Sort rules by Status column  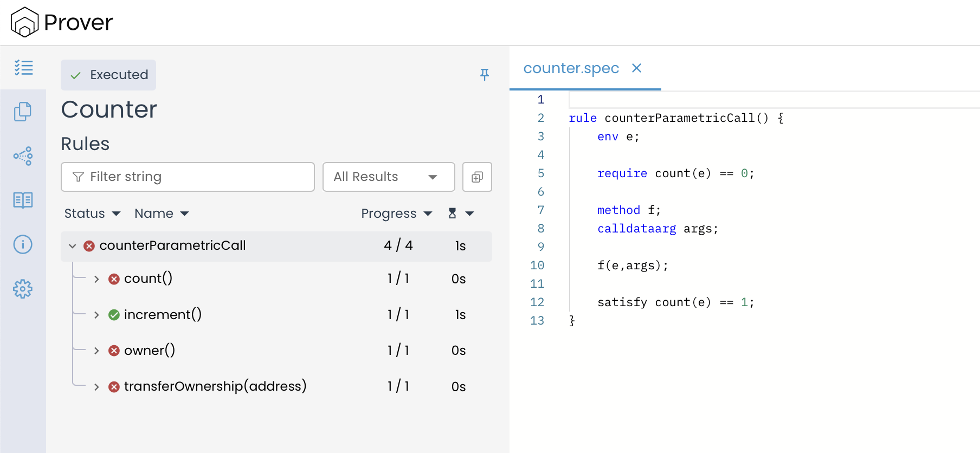click(92, 213)
